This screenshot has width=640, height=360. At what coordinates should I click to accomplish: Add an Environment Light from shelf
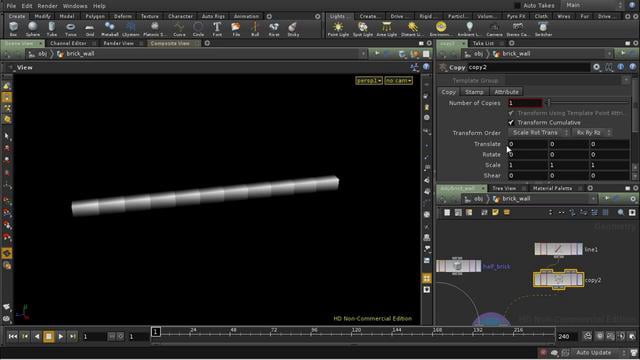pos(441,29)
